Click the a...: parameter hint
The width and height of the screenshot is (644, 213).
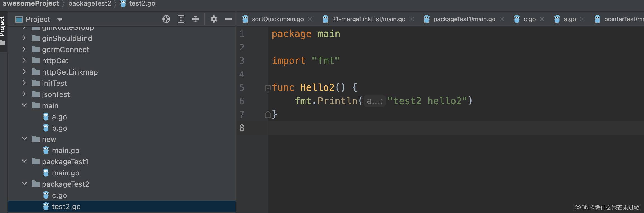click(x=375, y=101)
